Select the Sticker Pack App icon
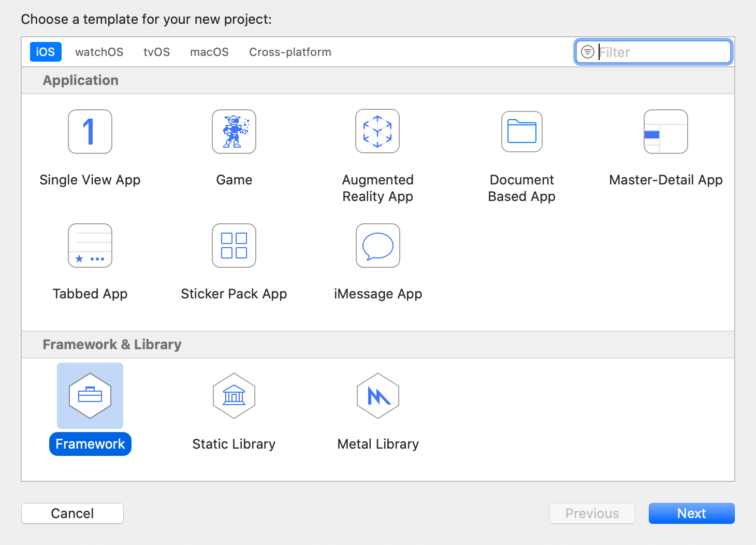 click(x=234, y=246)
